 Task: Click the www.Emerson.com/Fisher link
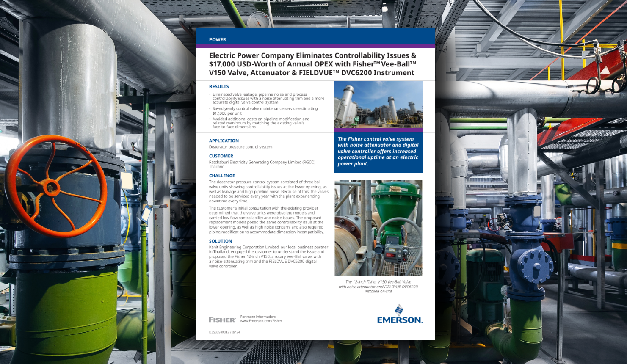click(x=261, y=321)
